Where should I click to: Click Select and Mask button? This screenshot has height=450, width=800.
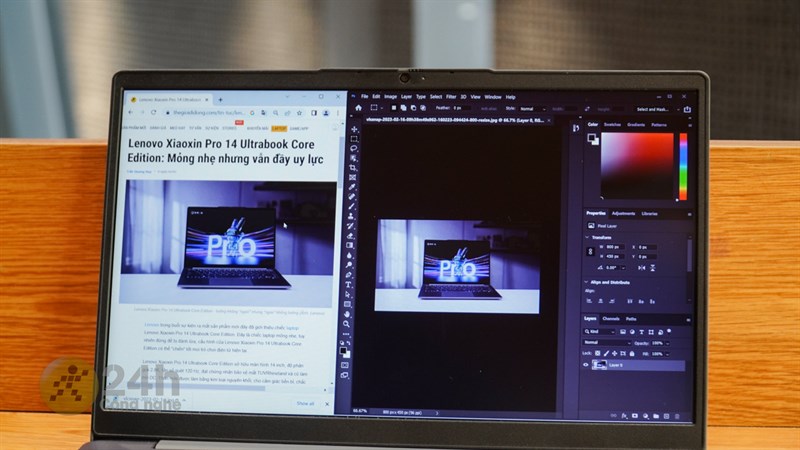click(x=653, y=109)
